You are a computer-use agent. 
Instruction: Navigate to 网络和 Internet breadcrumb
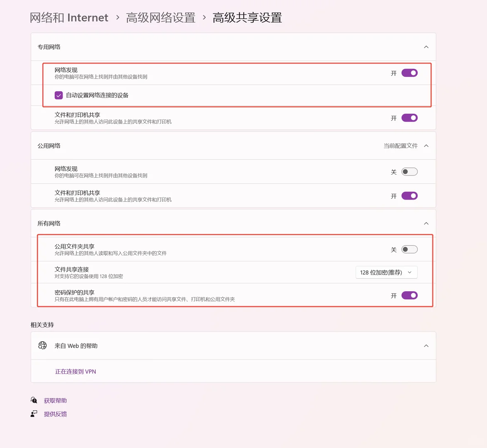point(69,17)
